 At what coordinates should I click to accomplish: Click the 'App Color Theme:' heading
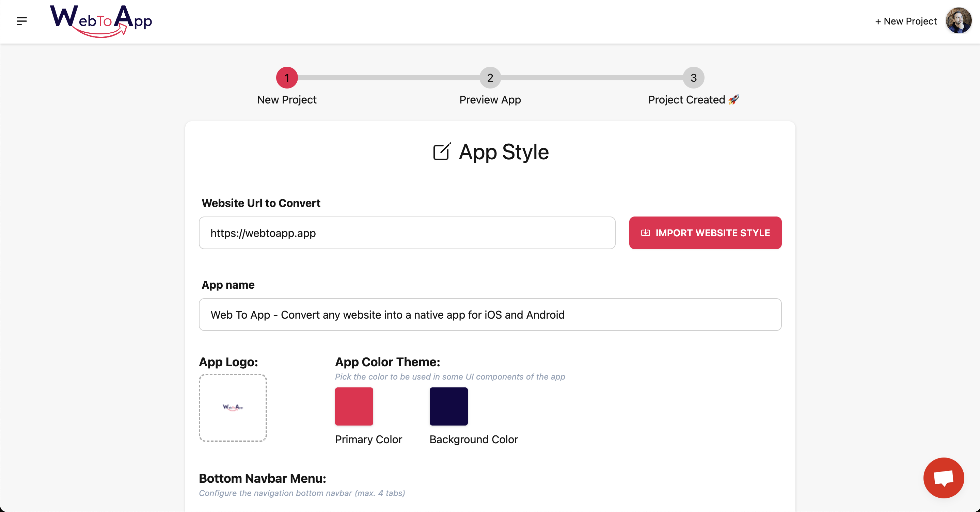coord(387,362)
